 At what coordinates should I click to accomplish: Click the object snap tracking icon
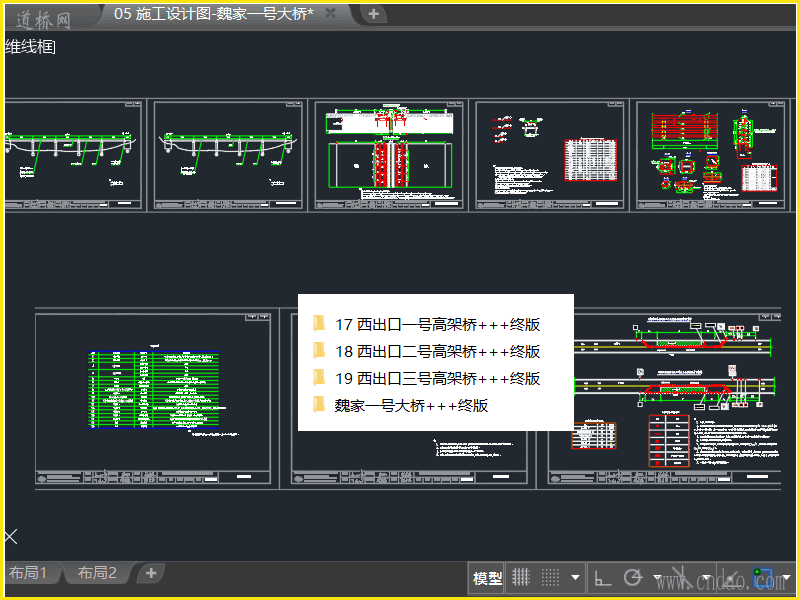click(x=733, y=578)
